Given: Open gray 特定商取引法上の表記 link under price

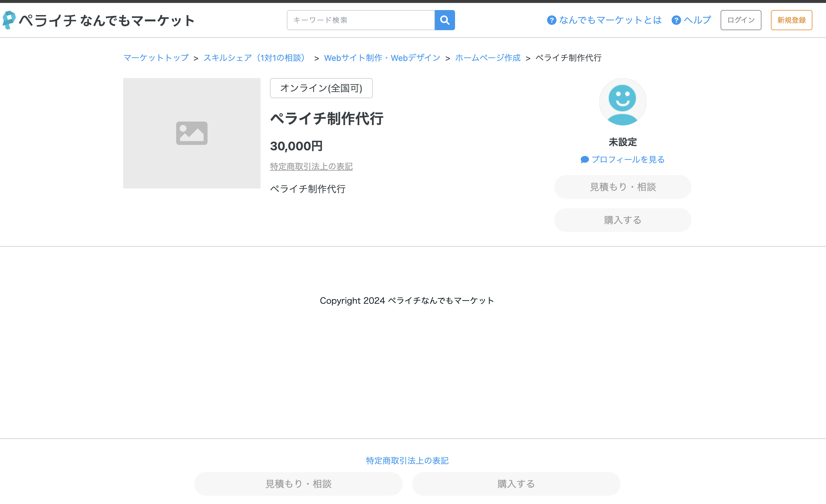Looking at the screenshot, I should click(x=311, y=167).
